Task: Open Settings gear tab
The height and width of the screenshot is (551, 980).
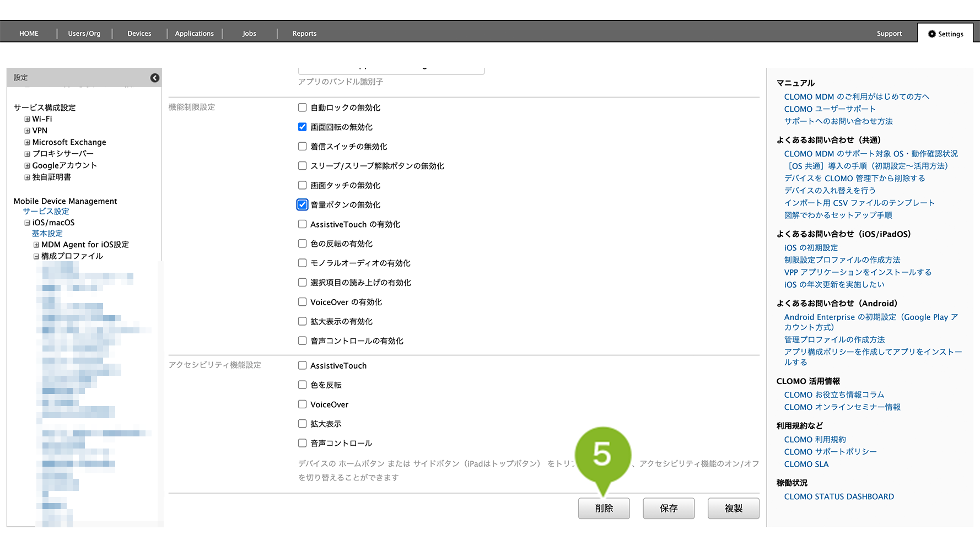Action: 945,34
